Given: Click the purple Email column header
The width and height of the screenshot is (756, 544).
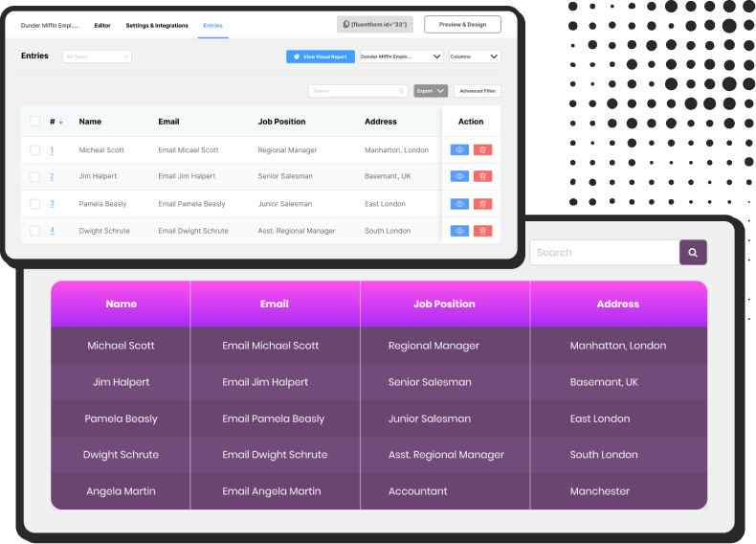Looking at the screenshot, I should point(275,304).
